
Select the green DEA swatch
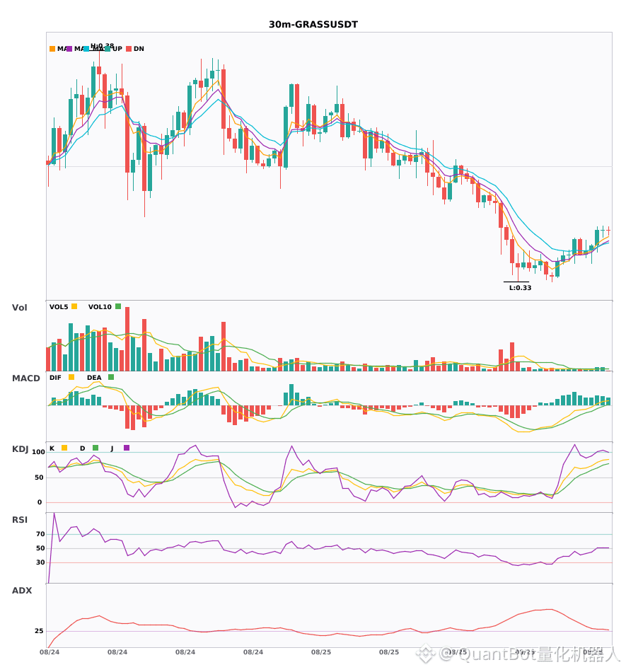coord(111,377)
